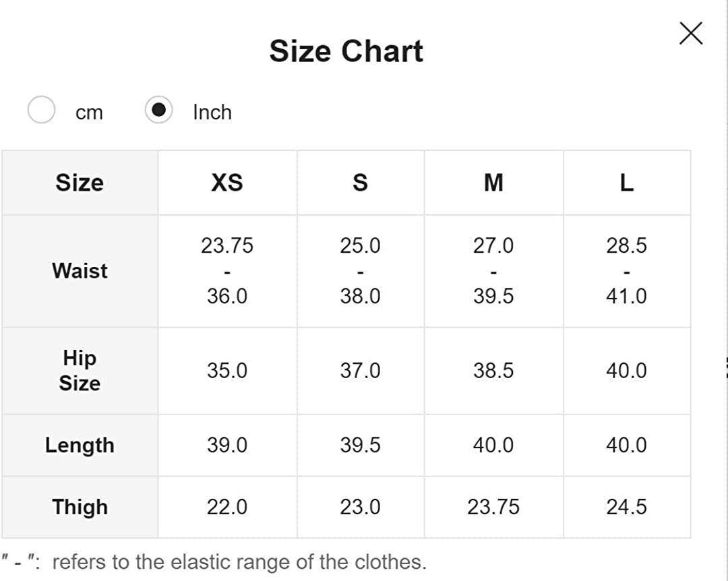This screenshot has height=581, width=728.
Task: Click the XS hip size value 35.0
Action: pyautogui.click(x=226, y=371)
